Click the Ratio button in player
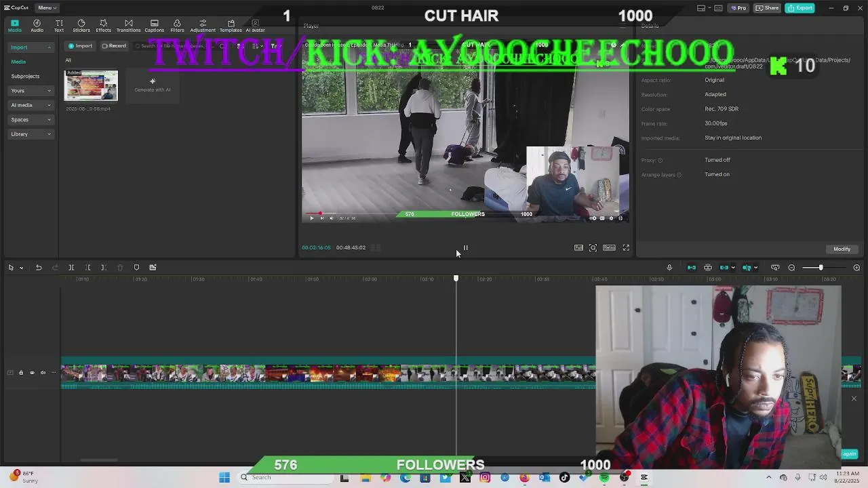The width and height of the screenshot is (868, 488). [609, 247]
